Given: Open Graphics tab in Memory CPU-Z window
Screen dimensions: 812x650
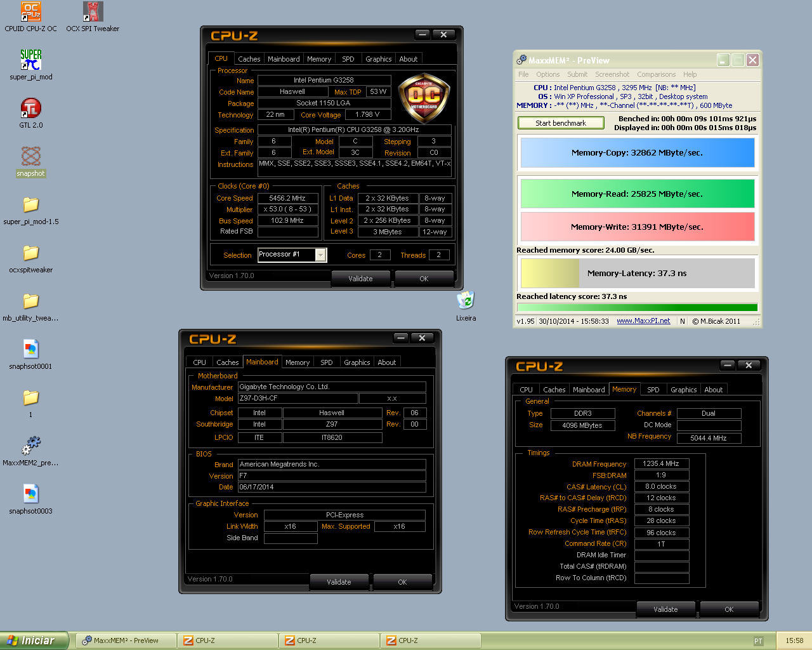Looking at the screenshot, I should click(683, 390).
